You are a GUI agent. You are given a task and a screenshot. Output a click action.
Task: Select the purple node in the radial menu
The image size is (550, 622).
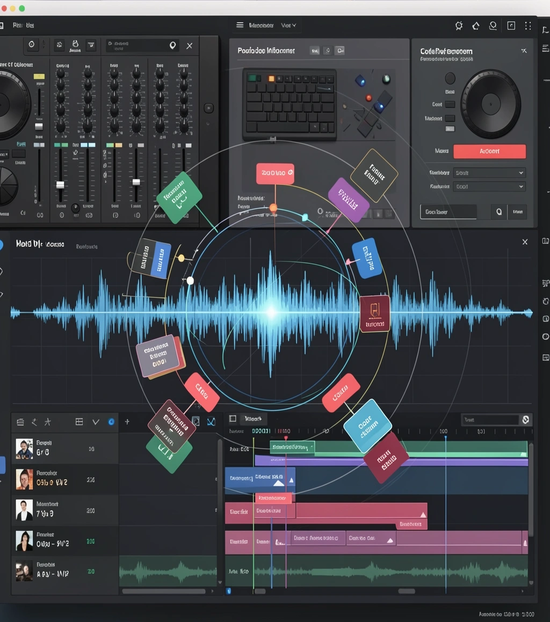(x=348, y=200)
